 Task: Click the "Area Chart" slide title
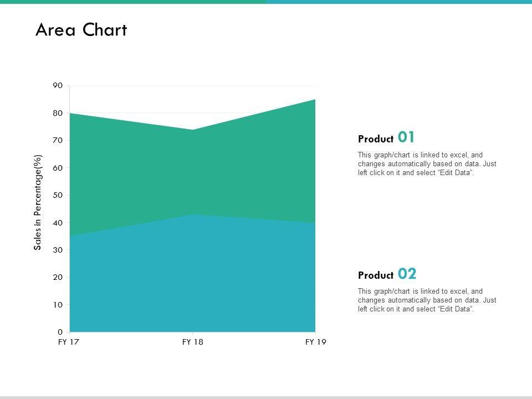pyautogui.click(x=81, y=30)
